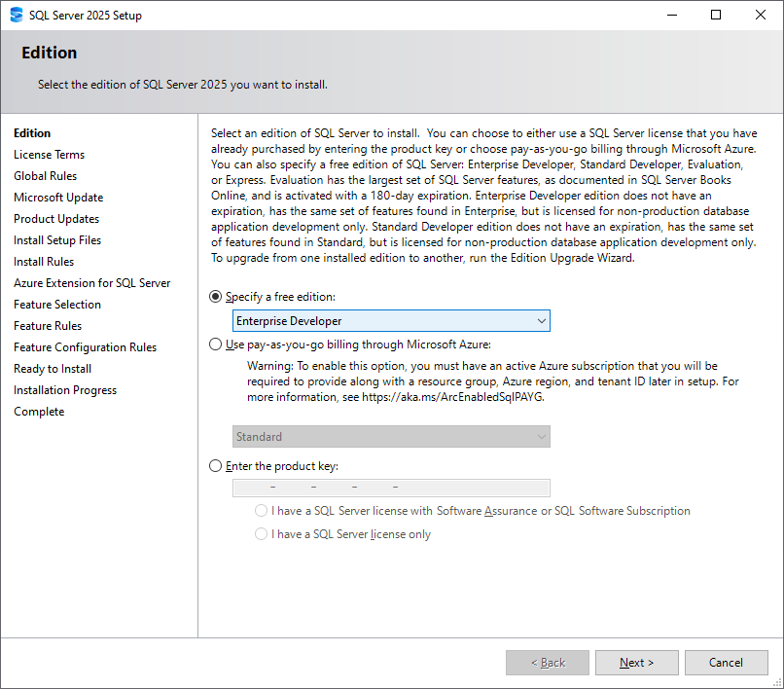The image size is (784, 689).
Task: Select the Complete step
Action: (x=39, y=412)
